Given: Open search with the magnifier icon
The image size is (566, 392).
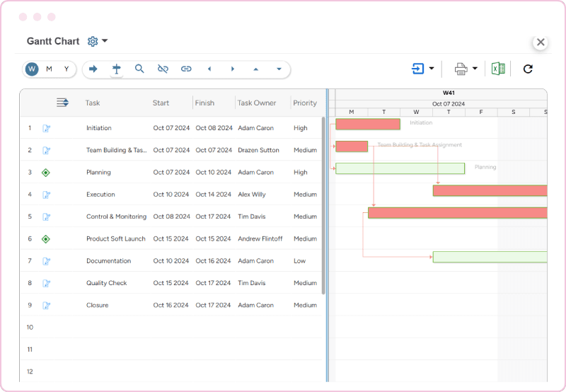Looking at the screenshot, I should coord(139,69).
